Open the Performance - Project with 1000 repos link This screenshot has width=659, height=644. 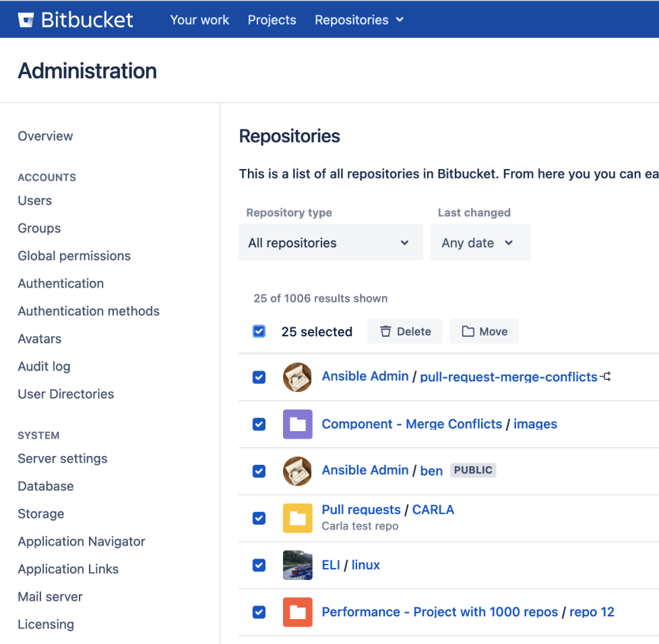click(439, 612)
